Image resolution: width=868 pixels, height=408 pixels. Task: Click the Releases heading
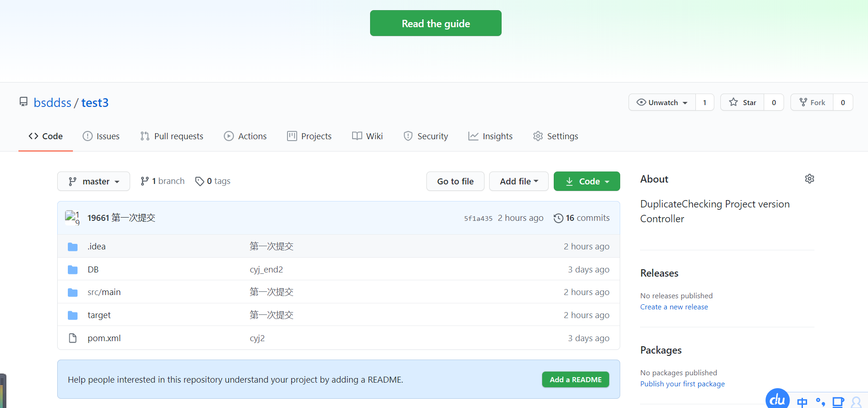(659, 273)
